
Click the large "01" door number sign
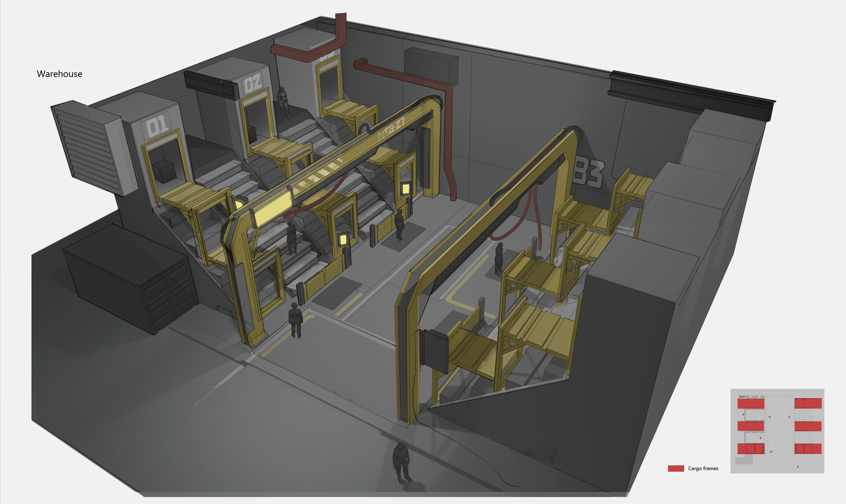(x=157, y=126)
